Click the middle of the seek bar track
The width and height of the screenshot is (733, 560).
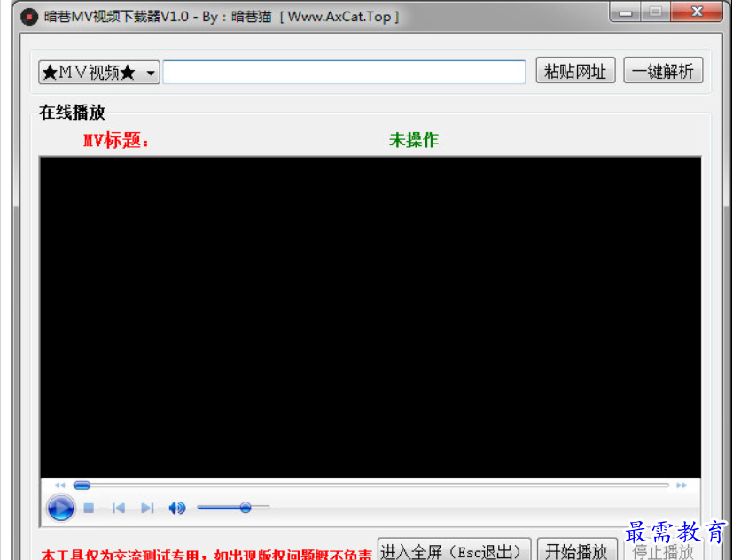371,486
